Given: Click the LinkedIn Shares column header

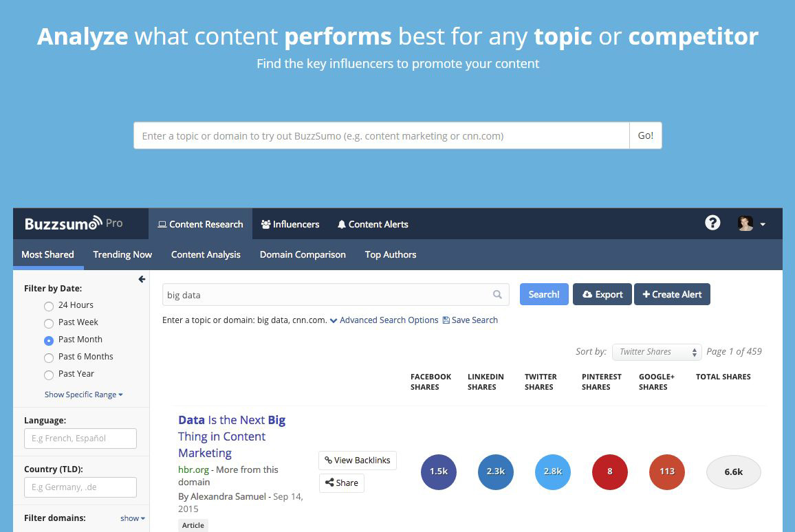Looking at the screenshot, I should [486, 381].
